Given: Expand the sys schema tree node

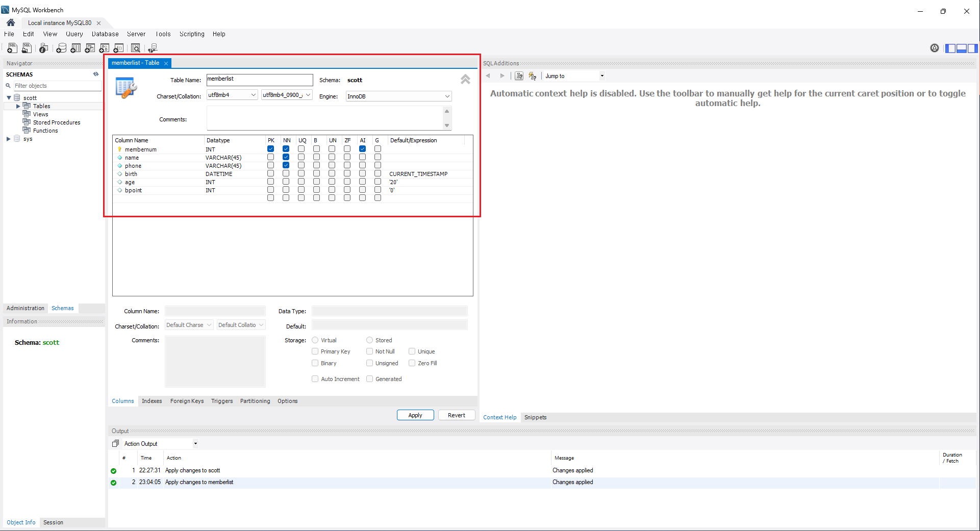Looking at the screenshot, I should coord(9,139).
